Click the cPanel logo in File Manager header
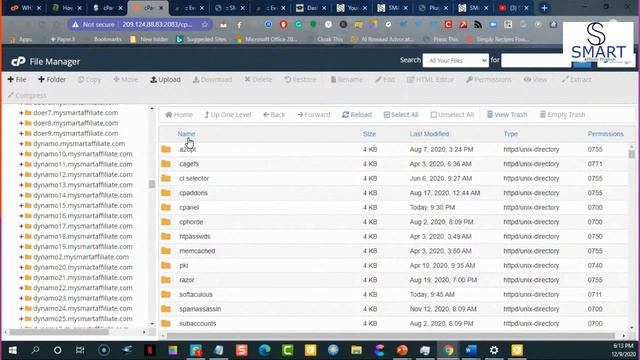 (18, 62)
